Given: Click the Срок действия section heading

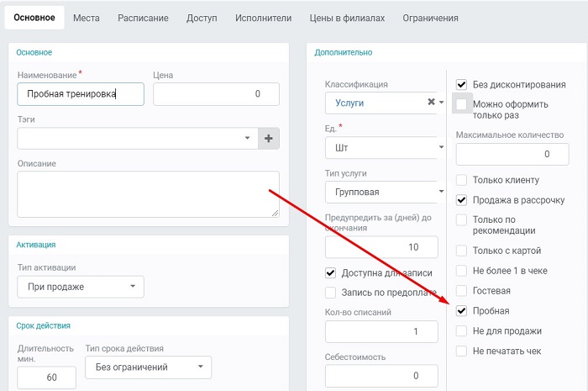Looking at the screenshot, I should 43,325.
